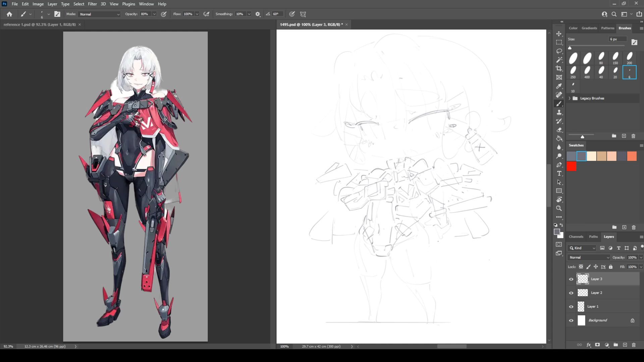Pick the red swatch

tap(572, 166)
